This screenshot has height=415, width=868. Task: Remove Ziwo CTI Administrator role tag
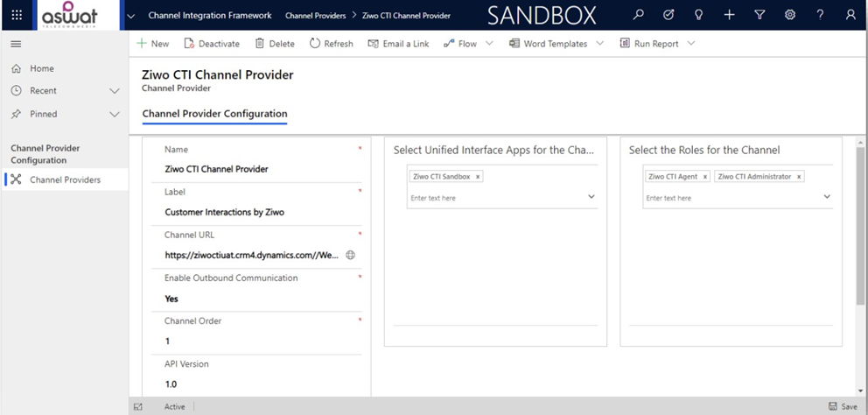[x=799, y=177]
